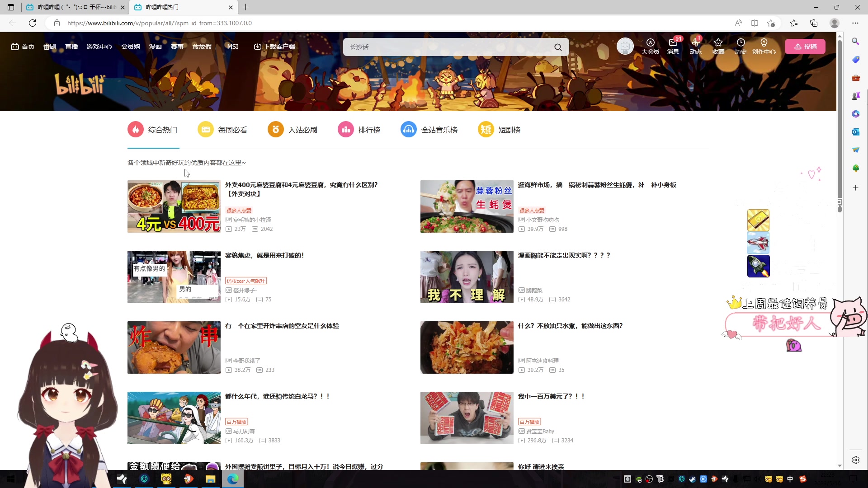The height and width of the screenshot is (488, 868).
Task: Click the user avatar in header
Action: [625, 46]
